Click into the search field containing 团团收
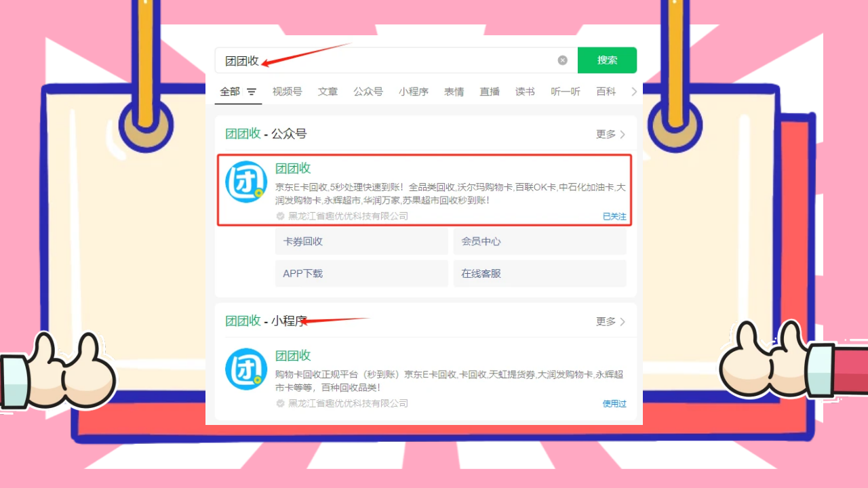The height and width of the screenshot is (488, 868). point(396,60)
